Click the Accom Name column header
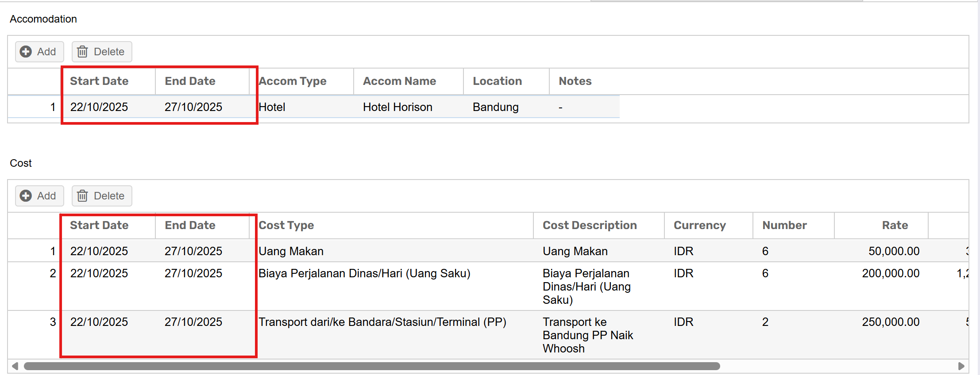Image resolution: width=980 pixels, height=375 pixels. coord(399,81)
